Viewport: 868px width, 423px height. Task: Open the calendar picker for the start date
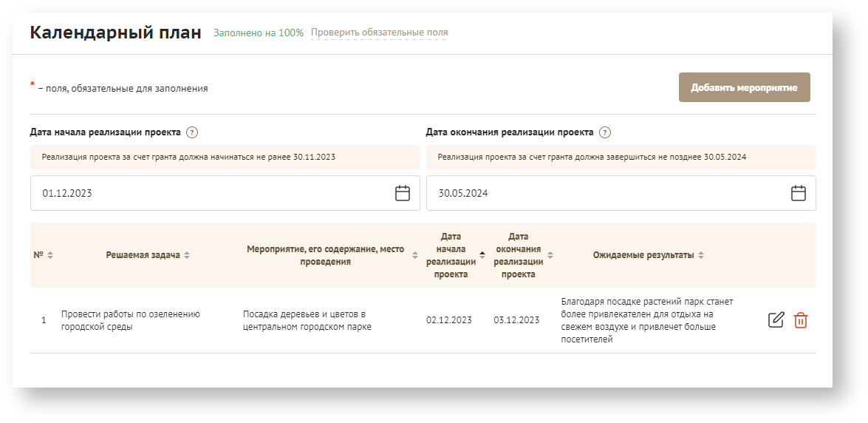click(x=402, y=193)
